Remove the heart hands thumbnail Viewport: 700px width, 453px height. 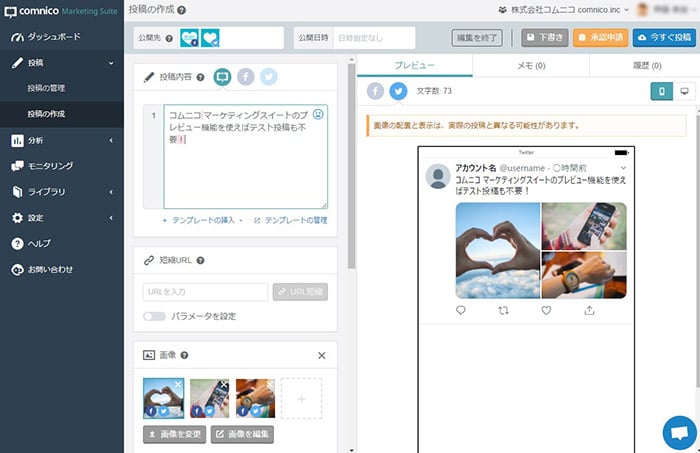178,384
